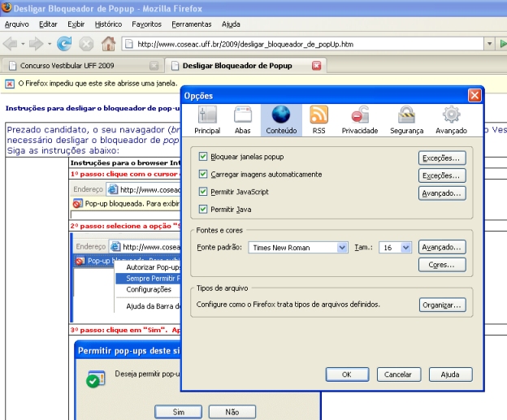
Task: Toggle Permitir Java checkbox
Action: [203, 210]
